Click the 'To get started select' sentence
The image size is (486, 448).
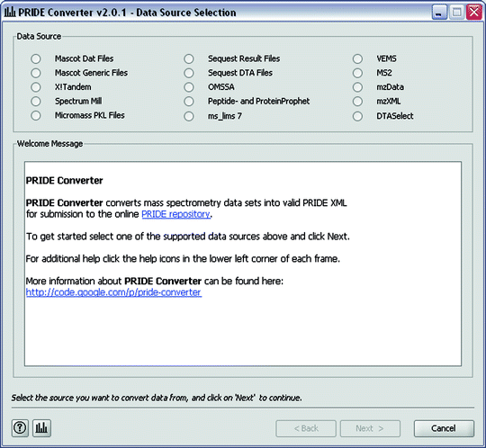click(188, 237)
